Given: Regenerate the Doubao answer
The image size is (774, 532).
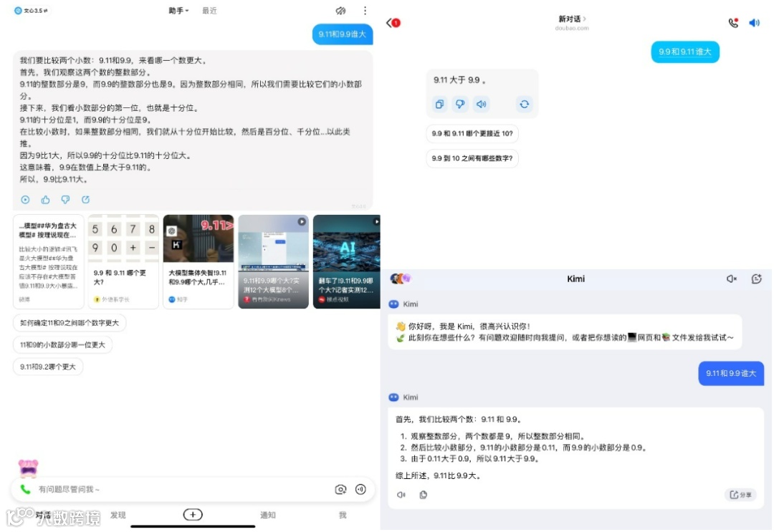Looking at the screenshot, I should (x=524, y=104).
